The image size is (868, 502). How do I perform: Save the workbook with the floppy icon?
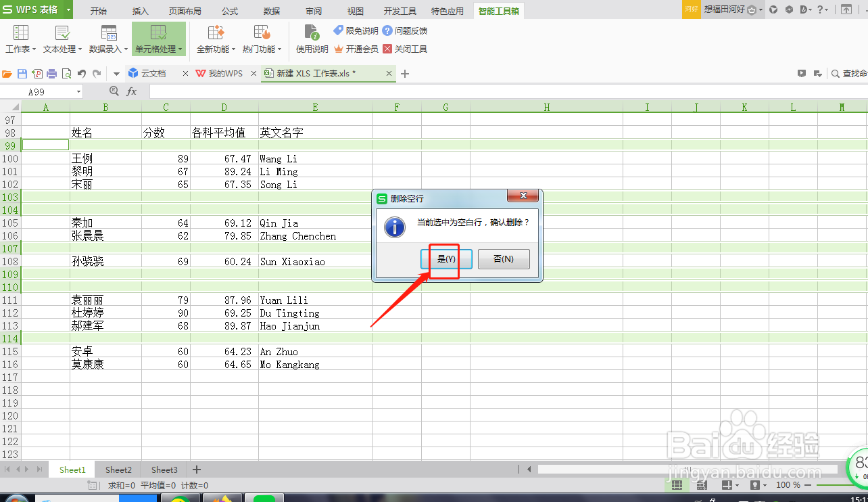click(x=22, y=74)
